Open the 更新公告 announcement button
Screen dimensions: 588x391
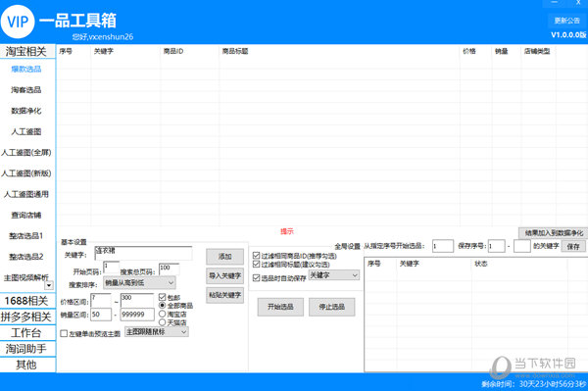tap(566, 21)
